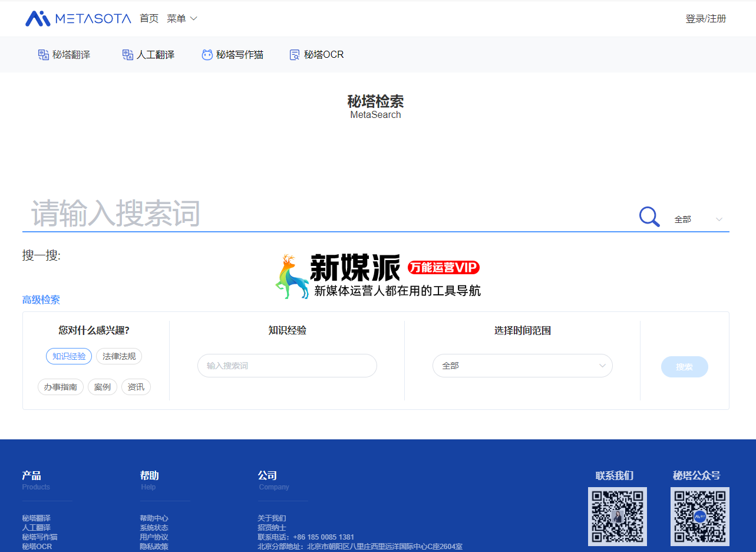
Task: Expand the 菜单 dropdown menu
Action: coord(182,19)
